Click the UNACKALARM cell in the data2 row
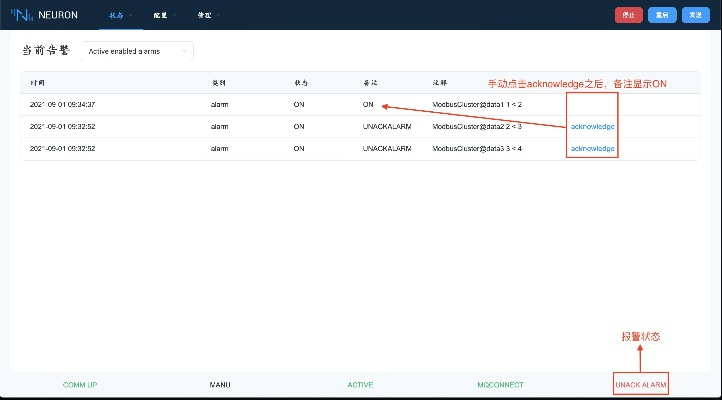Image resolution: width=722 pixels, height=400 pixels. [x=387, y=127]
